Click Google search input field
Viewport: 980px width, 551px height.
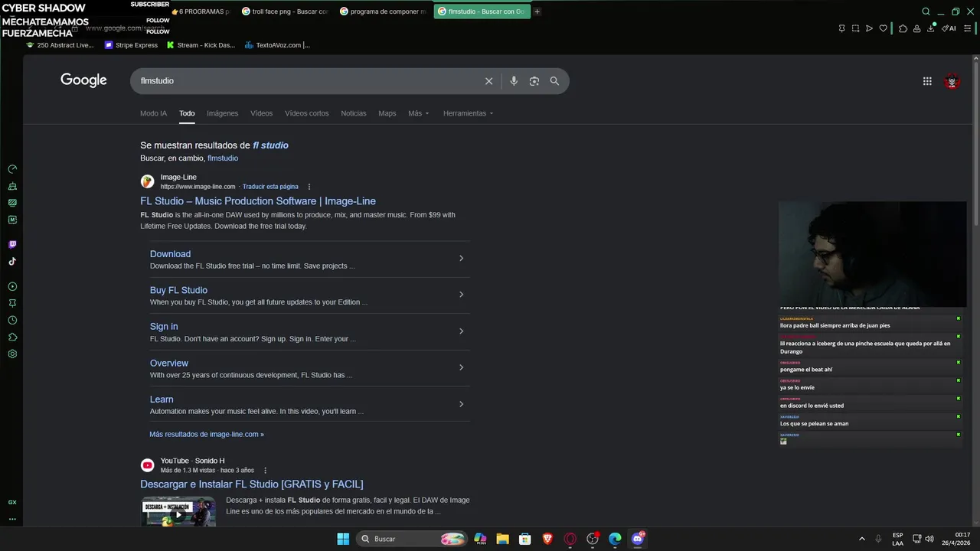(x=306, y=81)
